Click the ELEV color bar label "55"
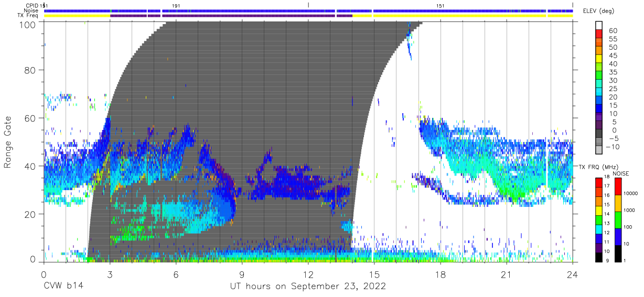This screenshot has height=297, width=644. (x=613, y=39)
